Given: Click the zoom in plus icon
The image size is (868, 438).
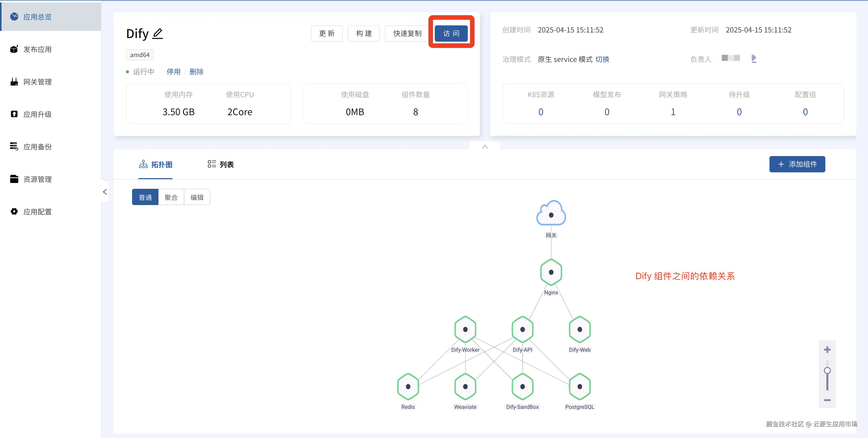Looking at the screenshot, I should click(827, 350).
